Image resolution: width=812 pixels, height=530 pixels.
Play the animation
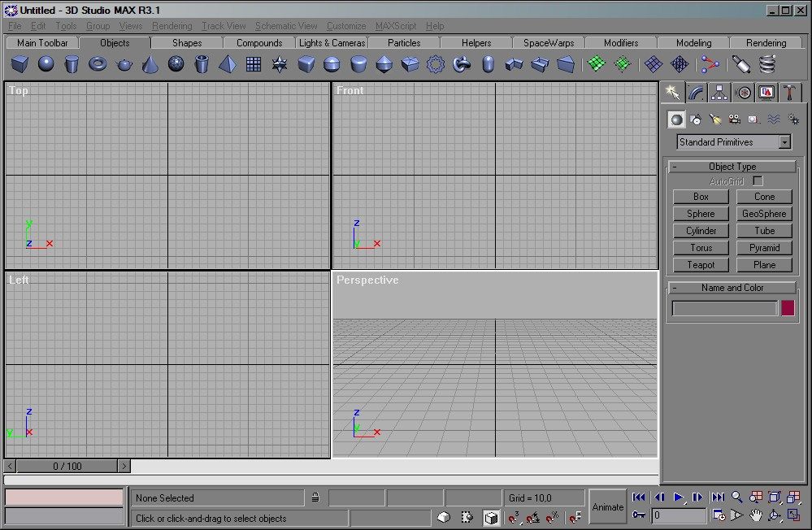tap(678, 497)
